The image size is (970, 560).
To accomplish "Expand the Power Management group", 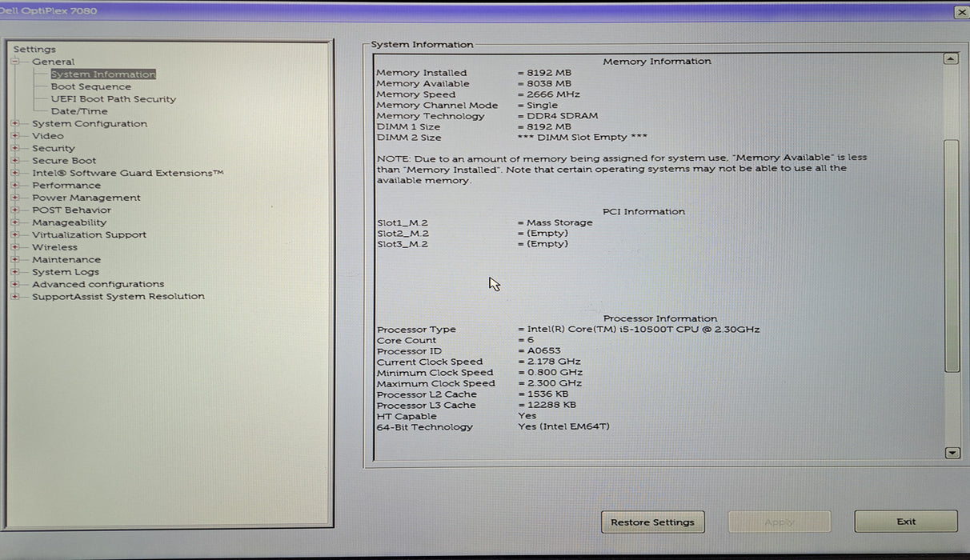I will coord(14,197).
